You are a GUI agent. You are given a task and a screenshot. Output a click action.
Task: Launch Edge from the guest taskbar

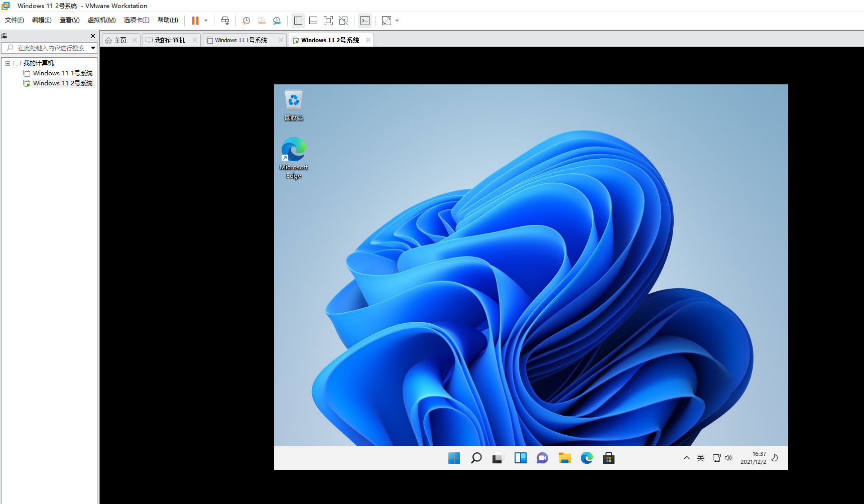[x=586, y=458]
